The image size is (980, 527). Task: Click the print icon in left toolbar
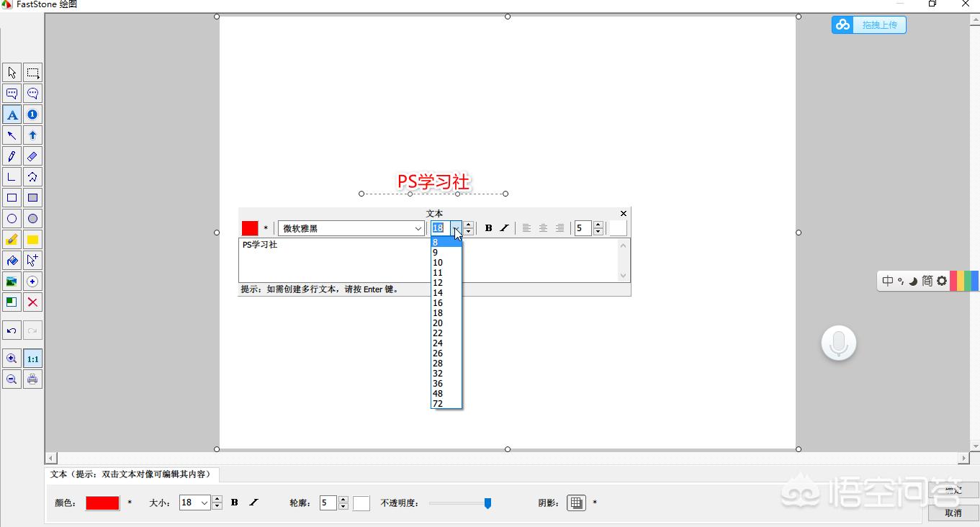point(32,379)
